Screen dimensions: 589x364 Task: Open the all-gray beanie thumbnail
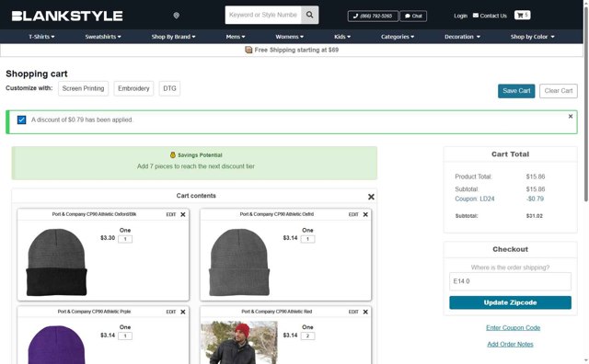click(239, 262)
